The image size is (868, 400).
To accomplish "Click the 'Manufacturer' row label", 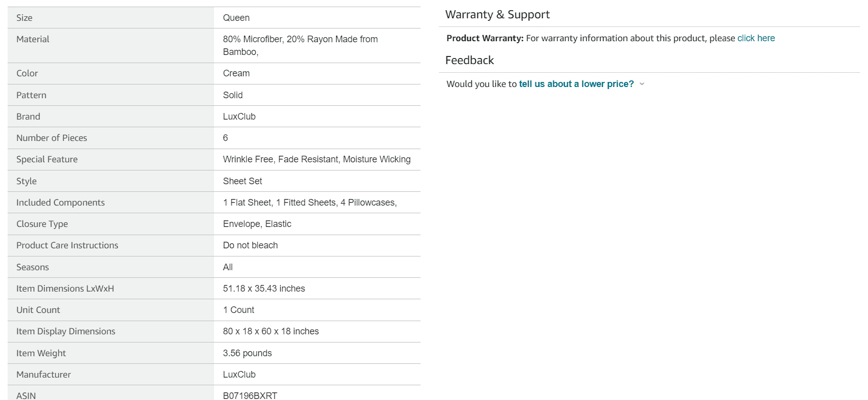I will 43,375.
